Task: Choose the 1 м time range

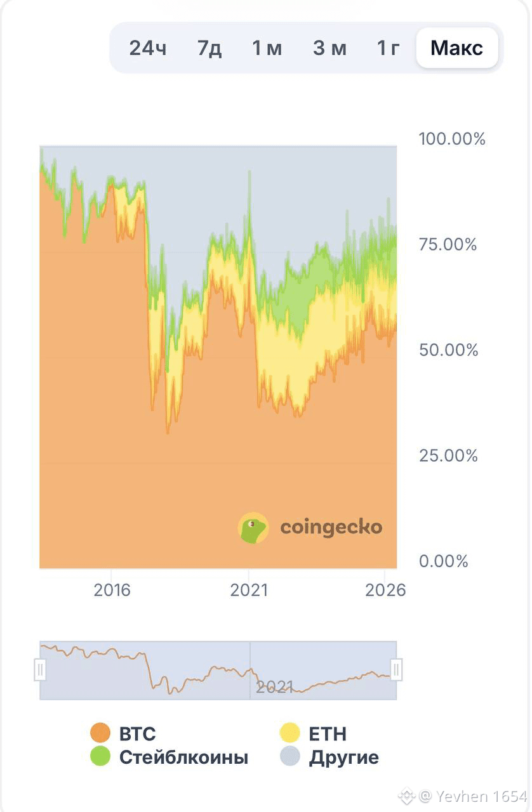Action: pos(267,48)
